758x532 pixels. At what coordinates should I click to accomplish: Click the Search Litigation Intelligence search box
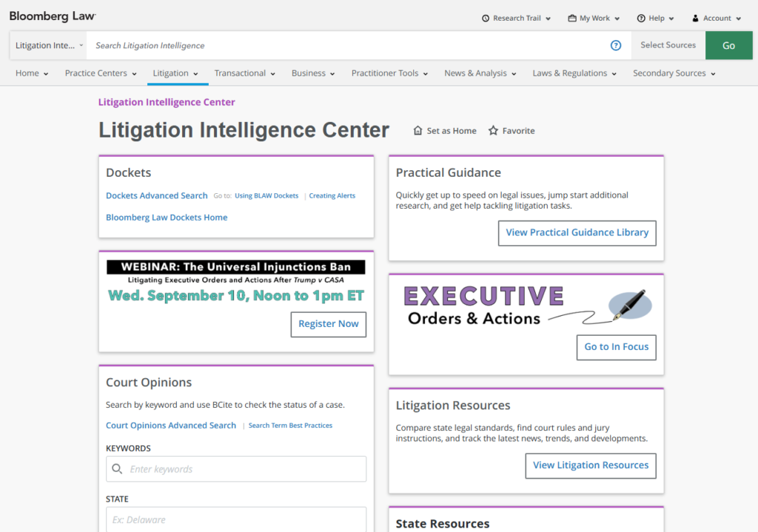[348, 46]
